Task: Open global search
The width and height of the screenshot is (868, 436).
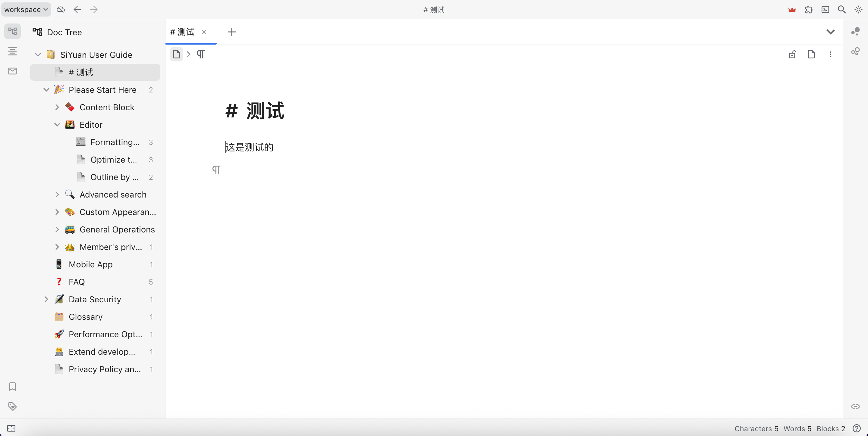Action: click(x=841, y=9)
